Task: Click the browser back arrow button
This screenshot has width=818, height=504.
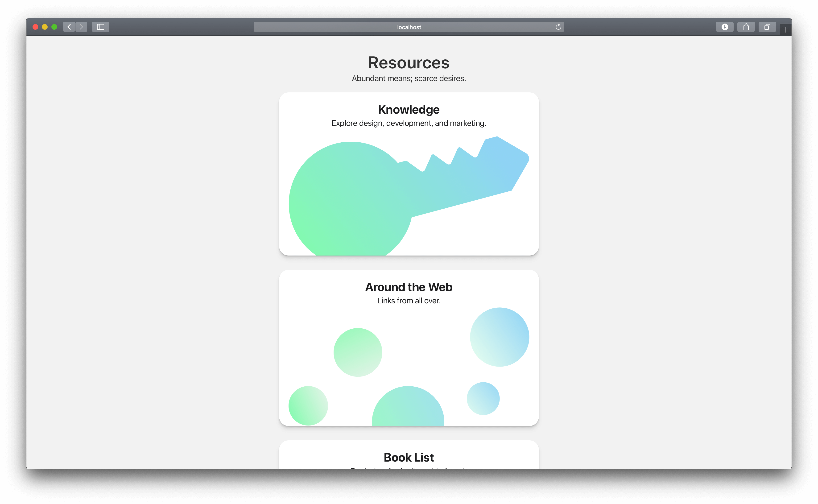Action: pyautogui.click(x=69, y=27)
